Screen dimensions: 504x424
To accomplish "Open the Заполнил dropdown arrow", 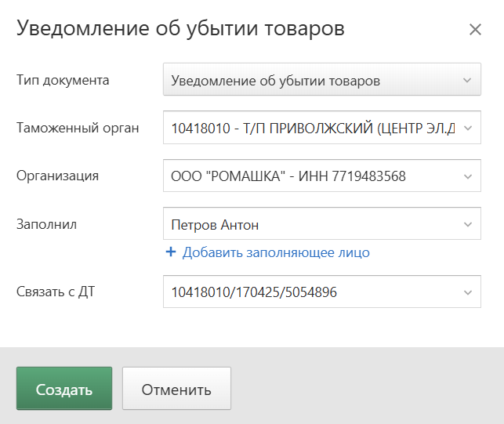I will coord(468,224).
